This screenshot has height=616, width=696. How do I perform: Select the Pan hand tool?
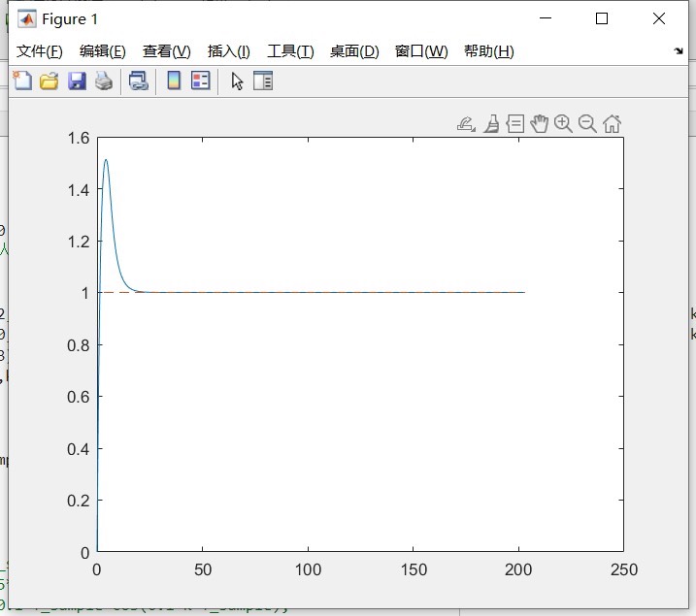click(540, 124)
